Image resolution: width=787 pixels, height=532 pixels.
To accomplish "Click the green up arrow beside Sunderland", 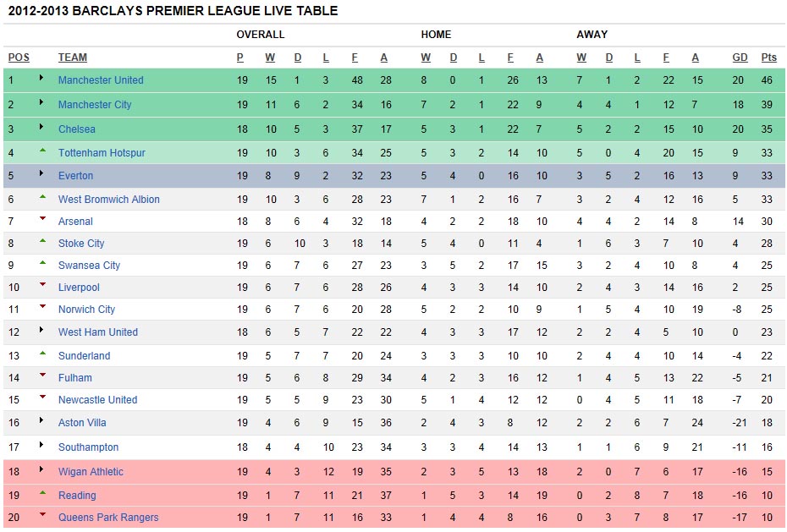I will 42,354.
